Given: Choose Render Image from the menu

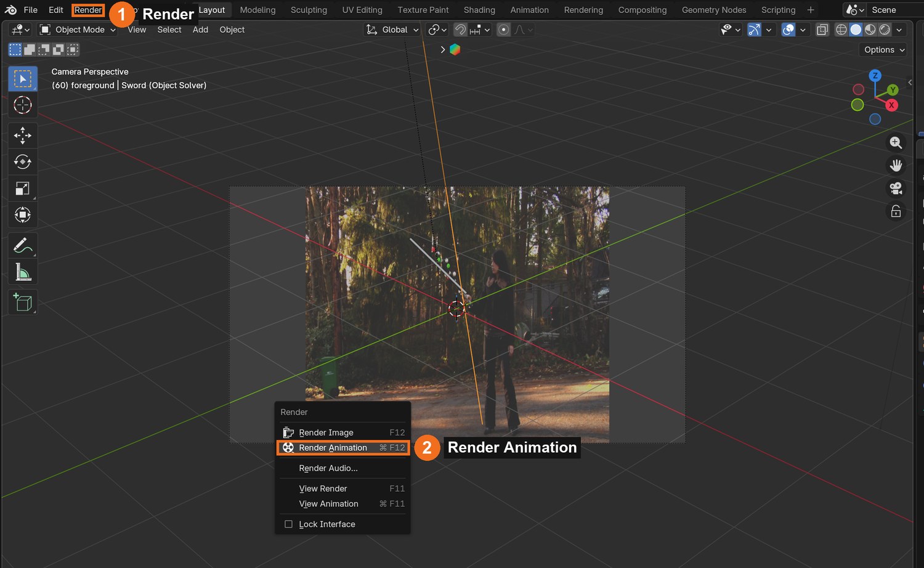Looking at the screenshot, I should tap(343, 432).
